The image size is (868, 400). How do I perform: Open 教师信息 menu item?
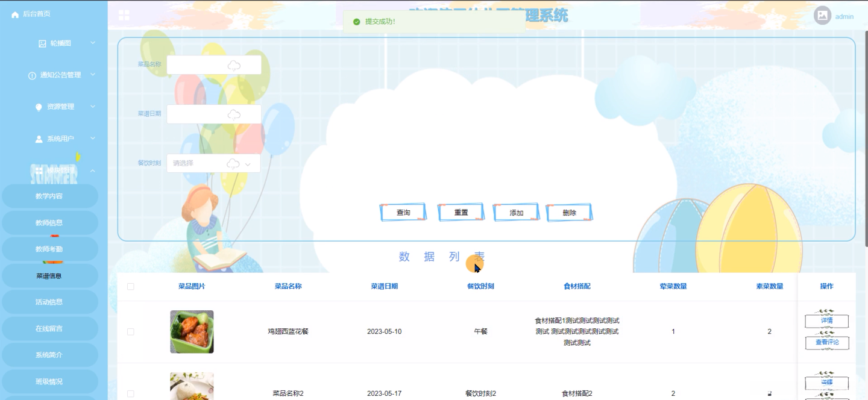49,223
